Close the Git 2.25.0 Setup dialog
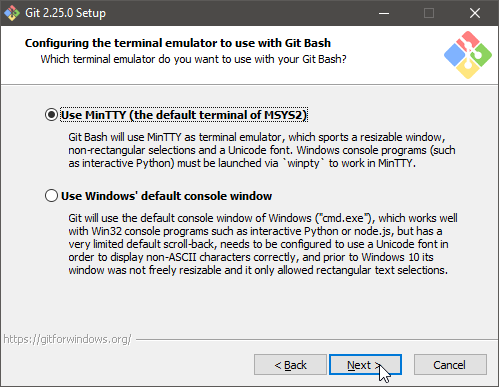Screen dimensions: 499x387 pos(475,13)
